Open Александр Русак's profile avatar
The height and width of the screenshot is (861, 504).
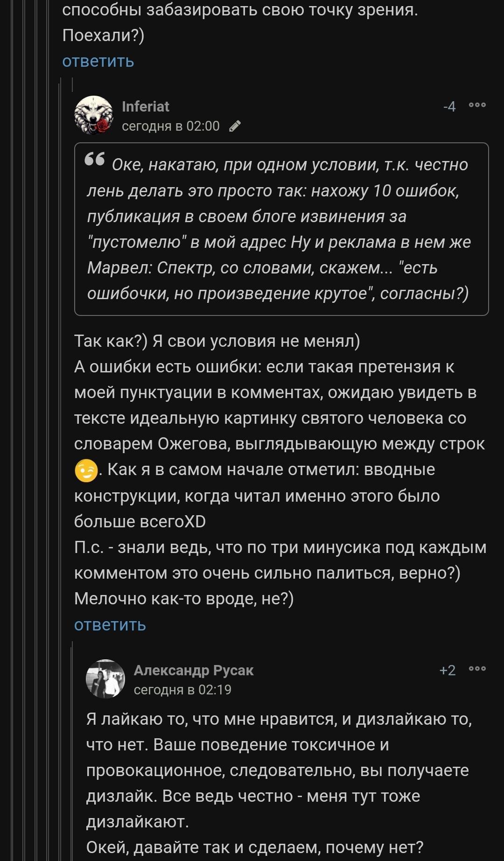pyautogui.click(x=105, y=679)
